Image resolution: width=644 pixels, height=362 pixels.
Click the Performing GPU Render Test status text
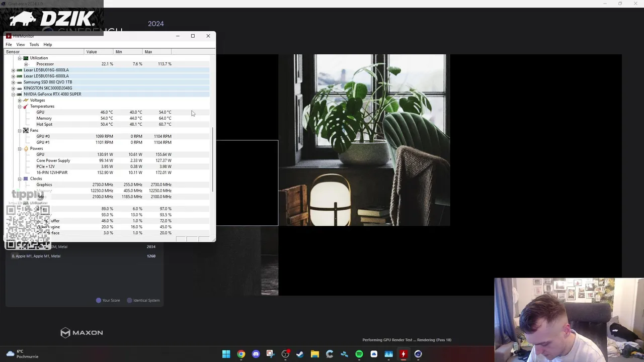pos(407,340)
